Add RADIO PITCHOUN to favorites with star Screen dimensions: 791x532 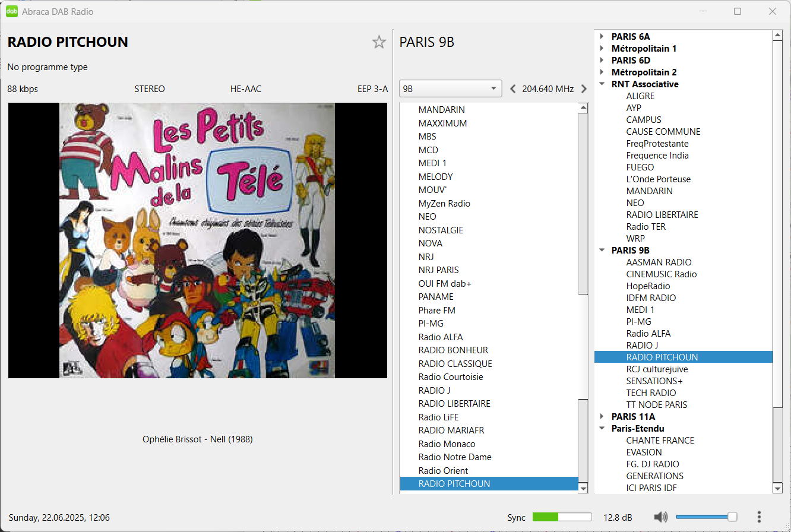(x=379, y=42)
